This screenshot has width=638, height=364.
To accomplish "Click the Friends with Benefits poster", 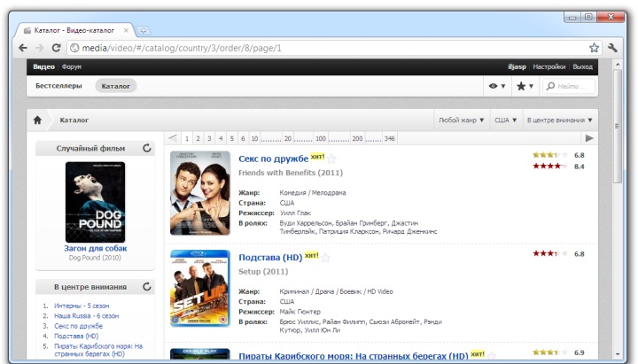I will 199,193.
